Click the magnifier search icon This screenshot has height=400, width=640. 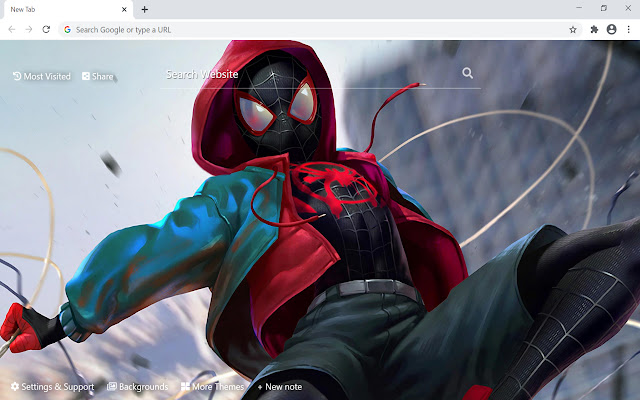point(468,73)
